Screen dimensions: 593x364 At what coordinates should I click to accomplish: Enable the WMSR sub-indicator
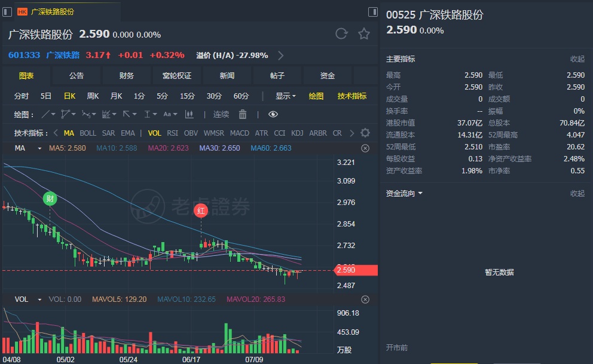point(213,133)
